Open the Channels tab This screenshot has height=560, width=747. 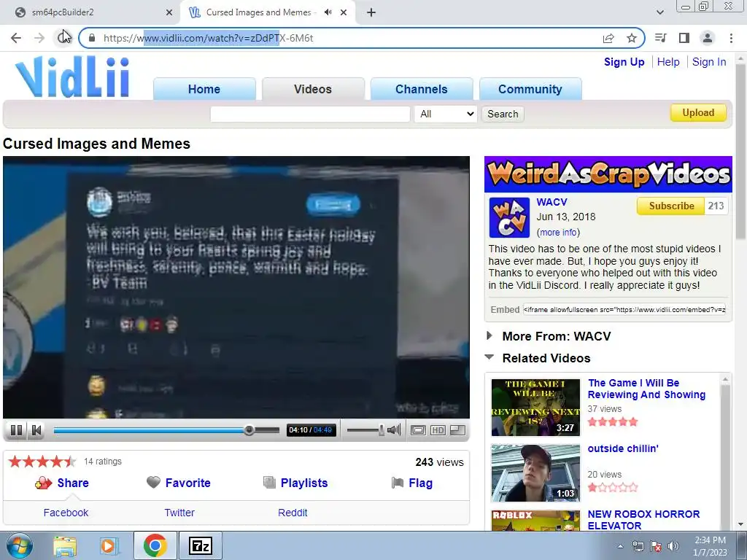(x=422, y=89)
